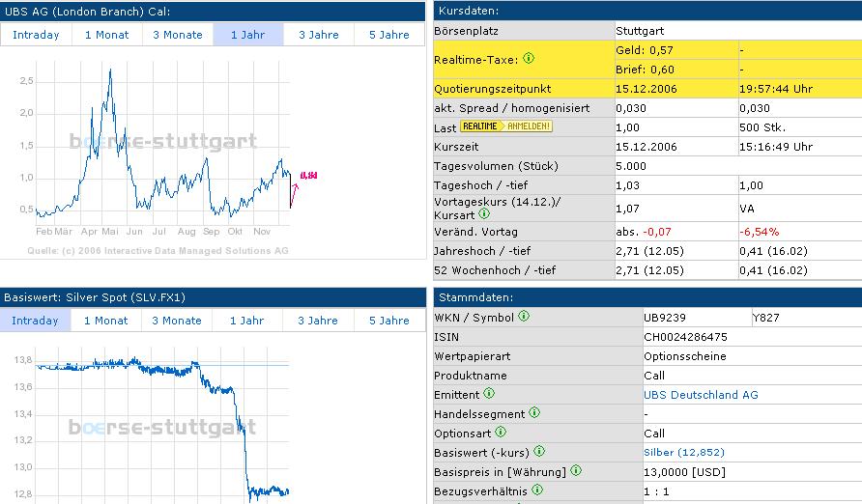Select 1 Jahr tab in UBS AG chart

[x=248, y=35]
